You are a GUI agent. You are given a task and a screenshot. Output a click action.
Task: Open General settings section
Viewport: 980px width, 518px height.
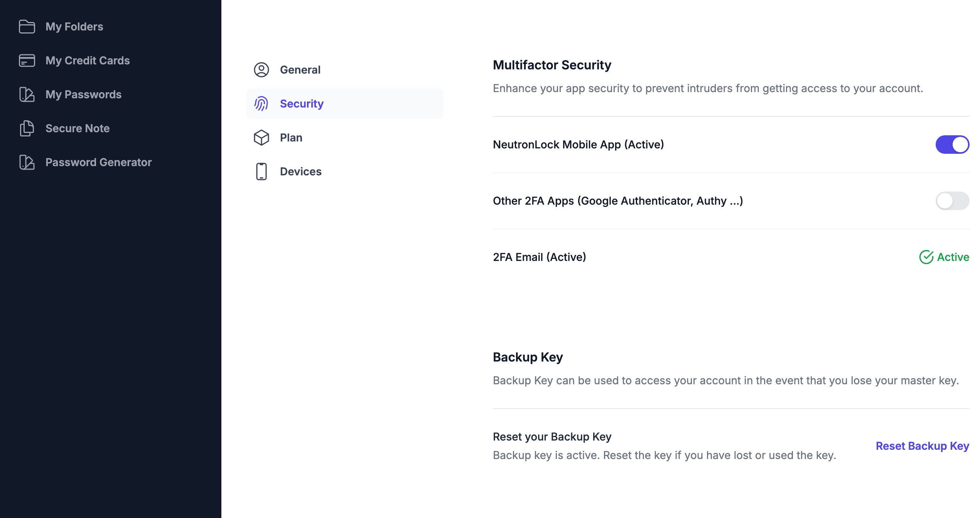click(300, 69)
